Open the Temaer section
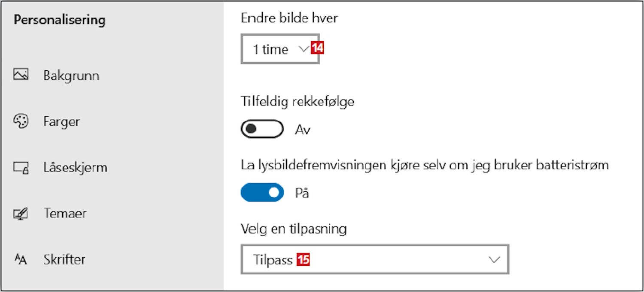 [65, 213]
